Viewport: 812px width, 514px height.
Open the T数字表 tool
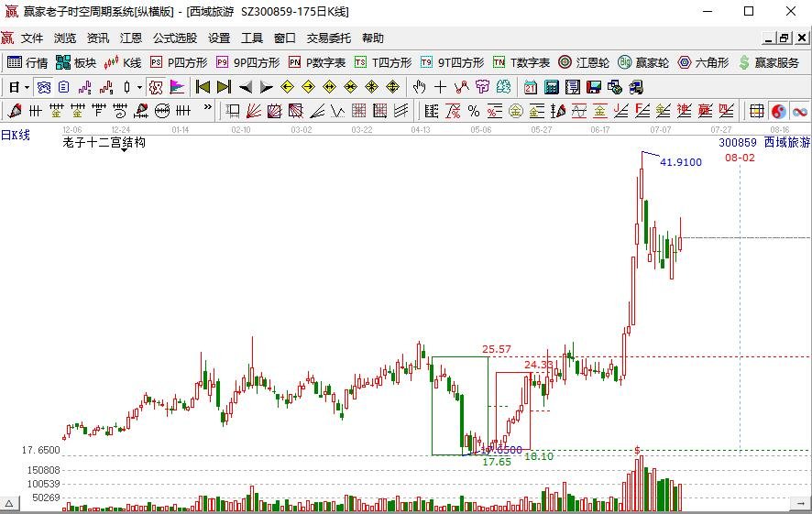(x=521, y=62)
